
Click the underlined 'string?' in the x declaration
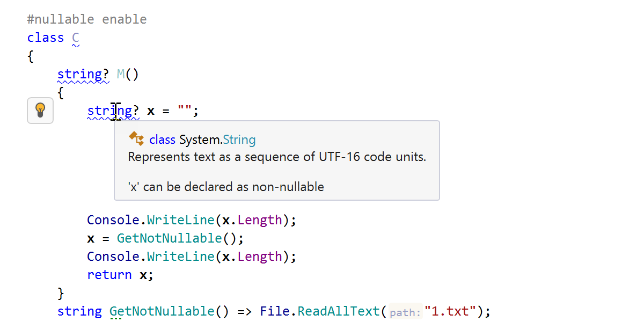113,111
